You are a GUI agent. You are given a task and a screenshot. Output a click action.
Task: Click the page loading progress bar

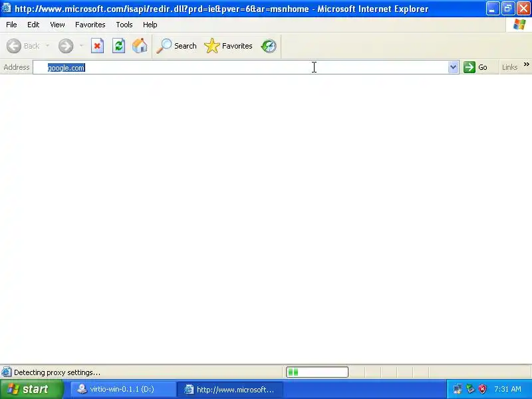[317, 372]
